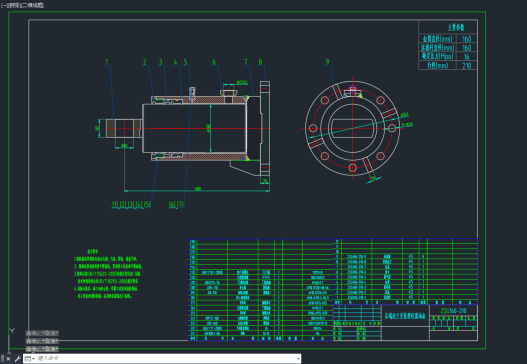Select the top 160 bore value
Image resolution: width=527 pixels, height=364 pixels.
pyautogui.click(x=467, y=39)
